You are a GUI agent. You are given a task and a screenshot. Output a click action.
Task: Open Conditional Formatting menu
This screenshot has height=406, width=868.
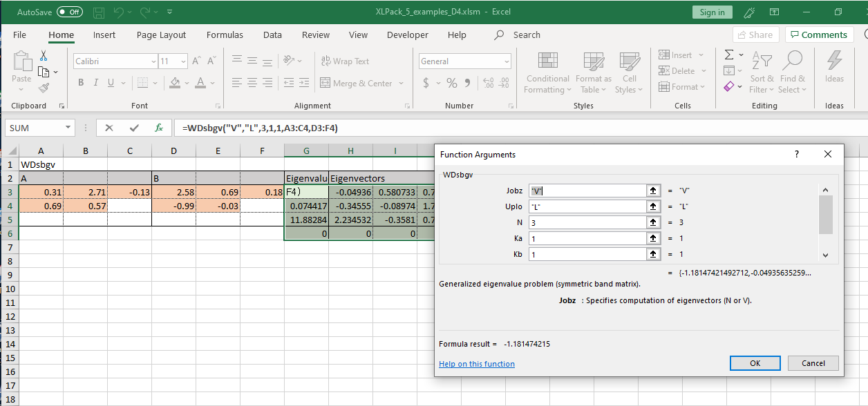[548, 72]
